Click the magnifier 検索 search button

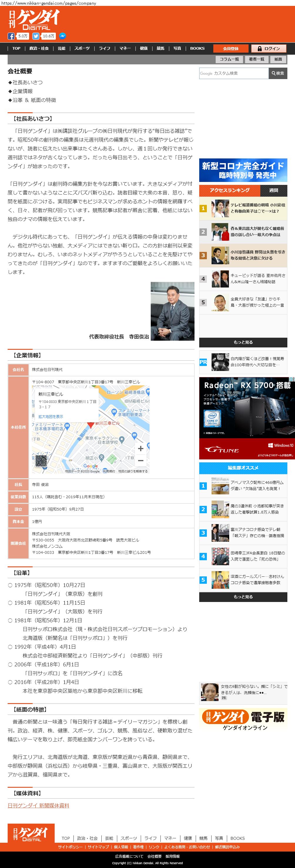click(278, 73)
